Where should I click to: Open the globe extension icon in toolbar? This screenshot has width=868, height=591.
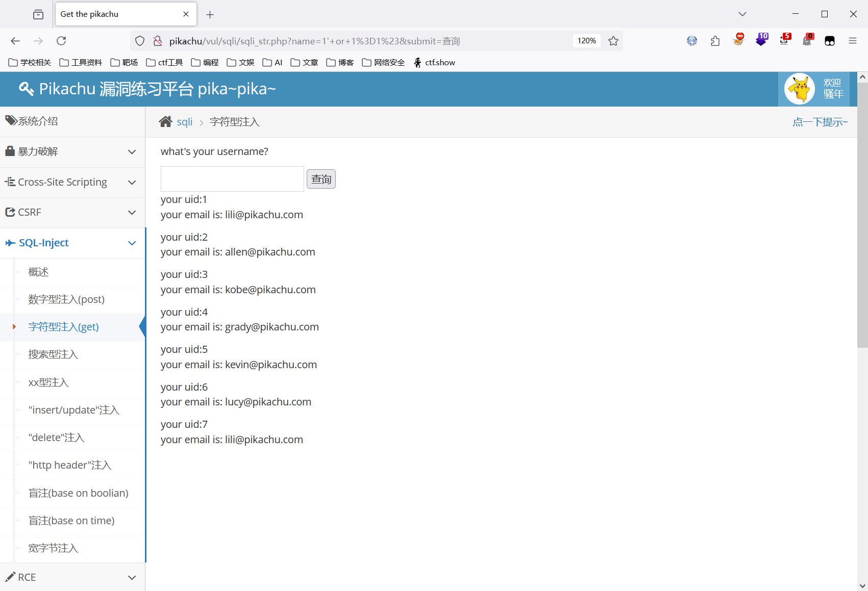point(692,41)
